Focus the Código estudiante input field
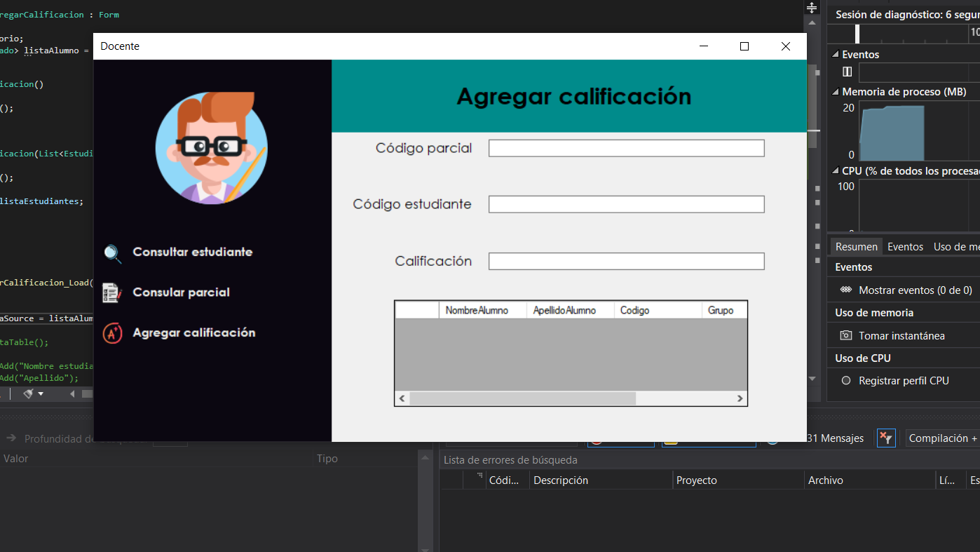Screen dimensions: 980x552 tap(626, 204)
